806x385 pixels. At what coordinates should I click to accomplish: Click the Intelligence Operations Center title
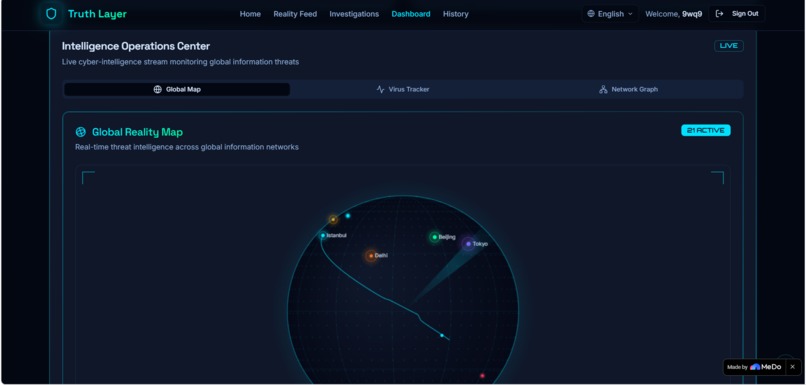click(136, 46)
